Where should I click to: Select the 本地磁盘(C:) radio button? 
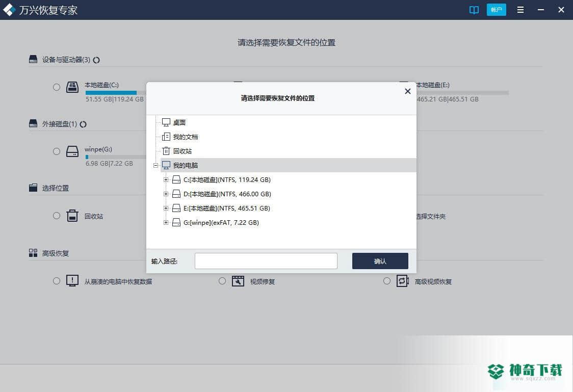[x=56, y=87]
